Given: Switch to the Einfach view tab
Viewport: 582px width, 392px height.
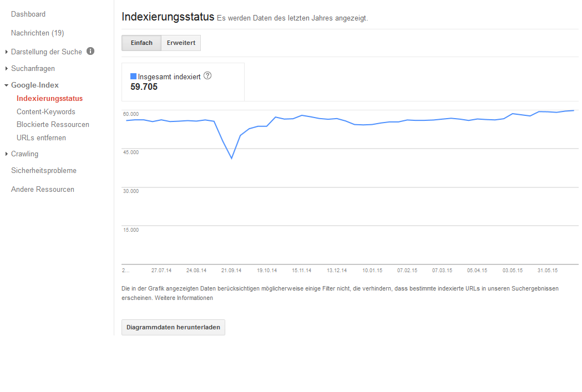Looking at the screenshot, I should 141,43.
